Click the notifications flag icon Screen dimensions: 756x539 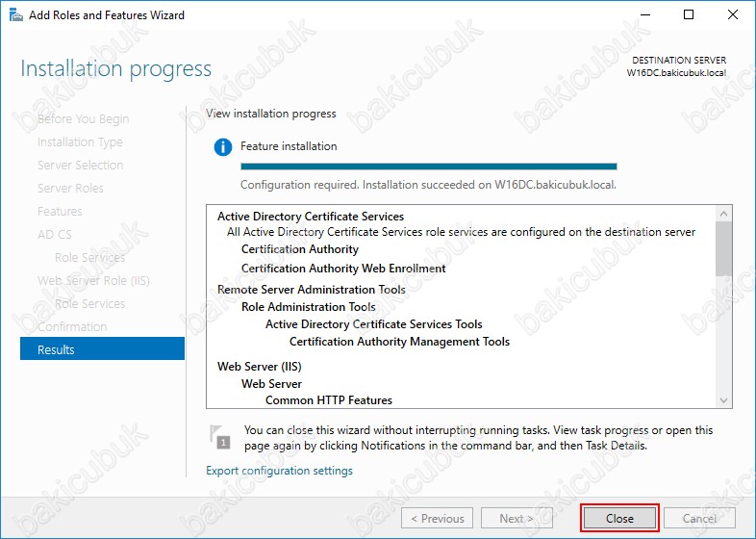pyautogui.click(x=220, y=436)
